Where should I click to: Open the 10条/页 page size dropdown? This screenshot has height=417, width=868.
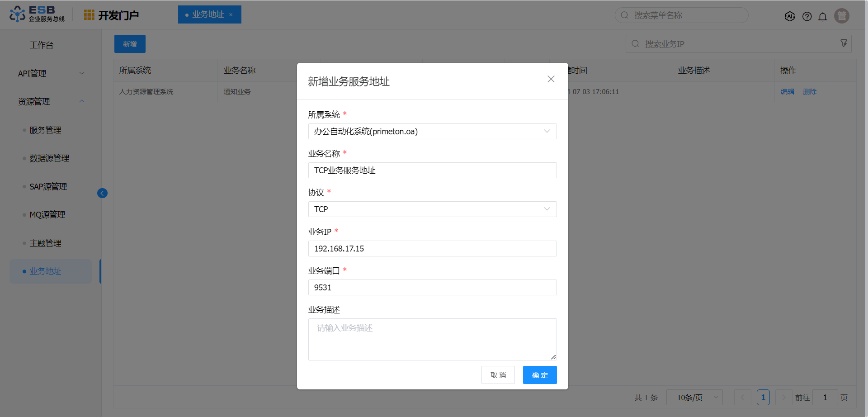[x=694, y=398]
